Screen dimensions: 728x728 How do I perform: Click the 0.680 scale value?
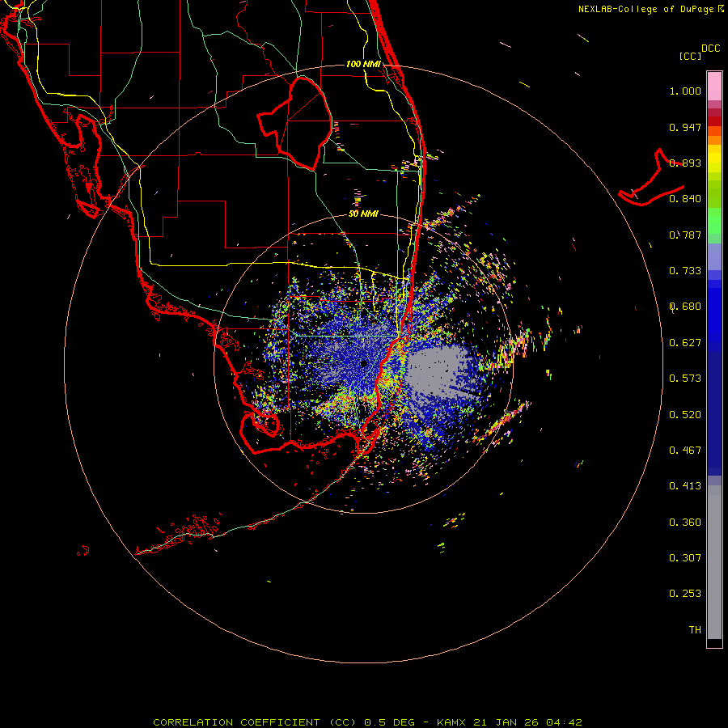tap(685, 307)
